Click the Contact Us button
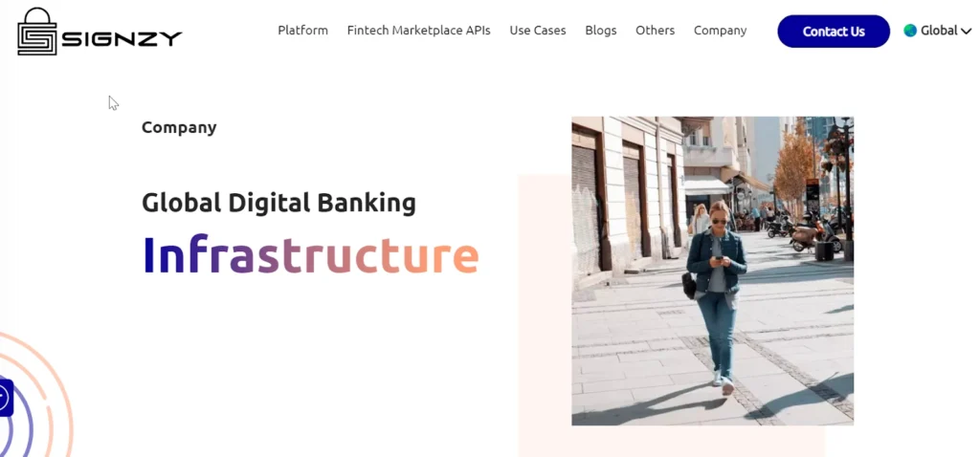 tap(834, 32)
